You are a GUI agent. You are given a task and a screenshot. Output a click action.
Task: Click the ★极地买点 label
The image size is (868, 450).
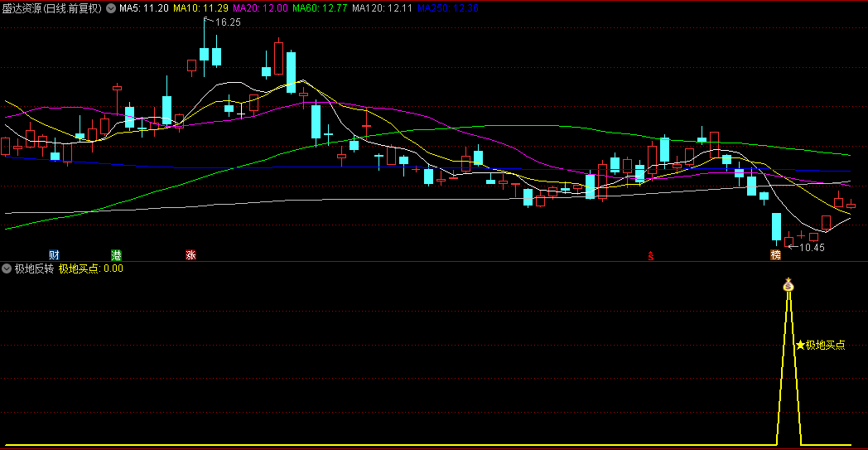pos(821,346)
